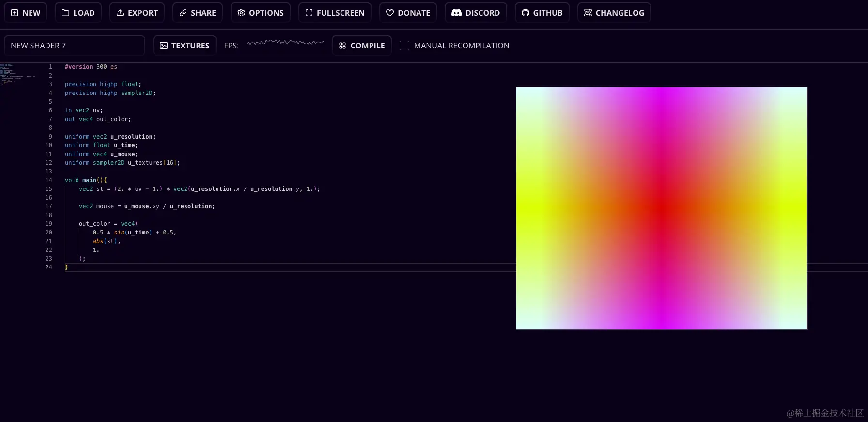
Task: Edit the shader name field 'NEW SHADER 7'
Action: [x=75, y=46]
